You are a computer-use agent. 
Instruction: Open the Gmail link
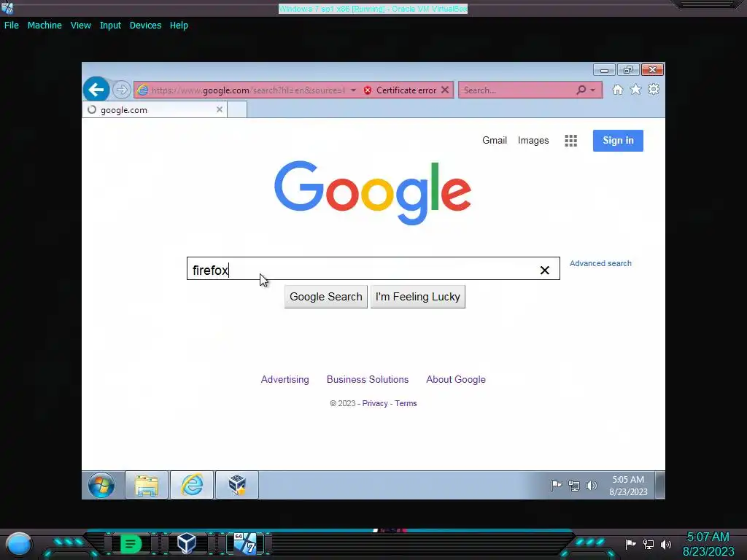click(494, 141)
